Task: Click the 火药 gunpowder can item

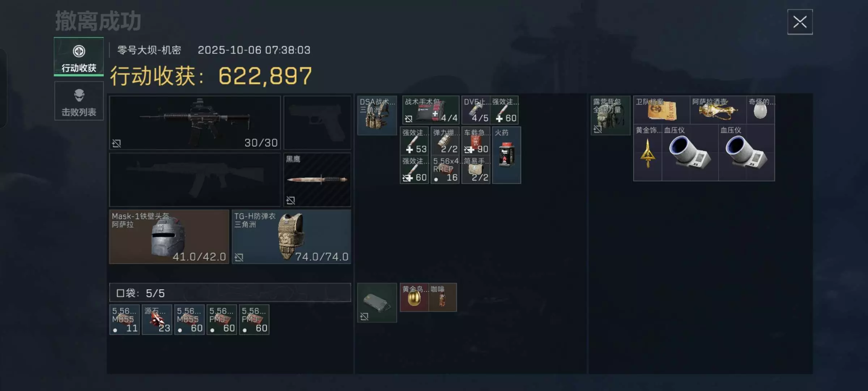Action: coord(506,155)
